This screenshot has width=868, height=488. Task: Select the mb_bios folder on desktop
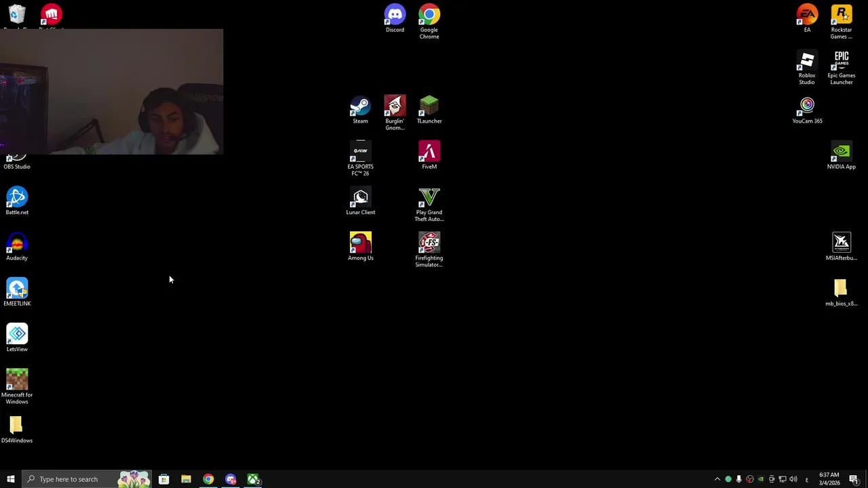[841, 292]
